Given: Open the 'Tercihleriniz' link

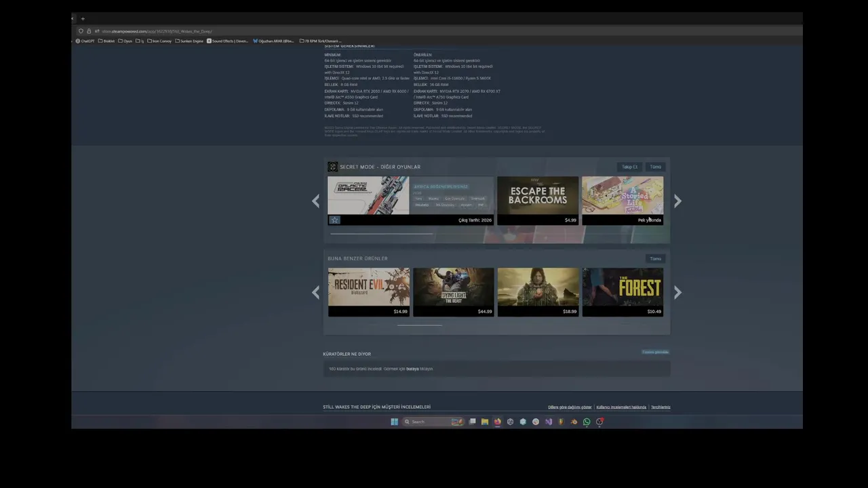Looking at the screenshot, I should (x=660, y=407).
